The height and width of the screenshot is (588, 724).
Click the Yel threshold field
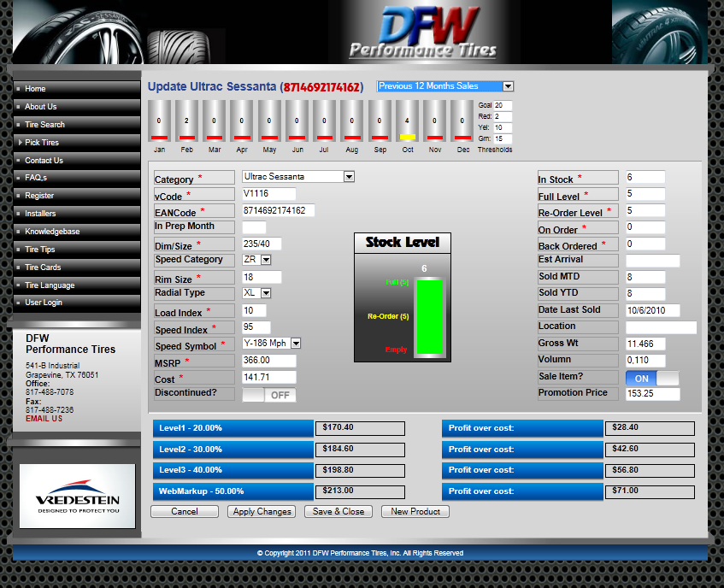[x=503, y=127]
